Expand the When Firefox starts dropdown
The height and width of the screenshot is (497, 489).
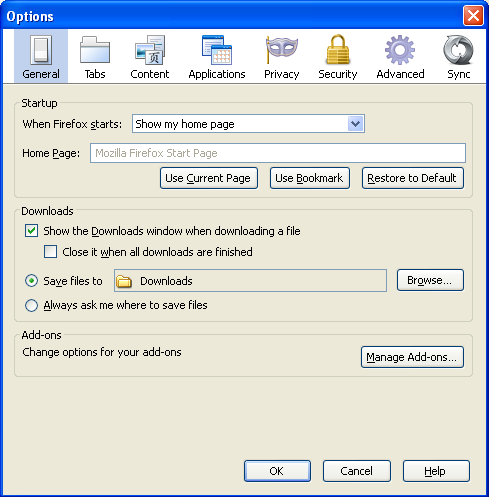(x=248, y=124)
